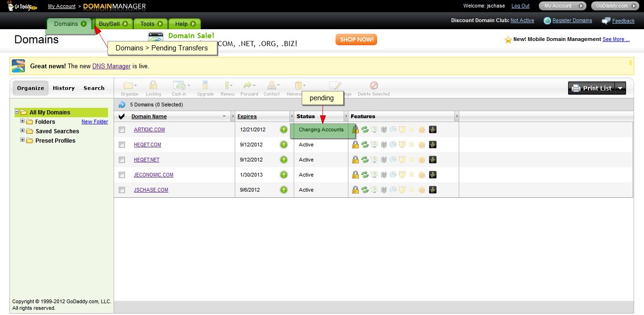Viewport: 644px width, 315px height.
Task: Click the auto-renew arrows icon for JECONOMIC.COM
Action: coord(365,175)
